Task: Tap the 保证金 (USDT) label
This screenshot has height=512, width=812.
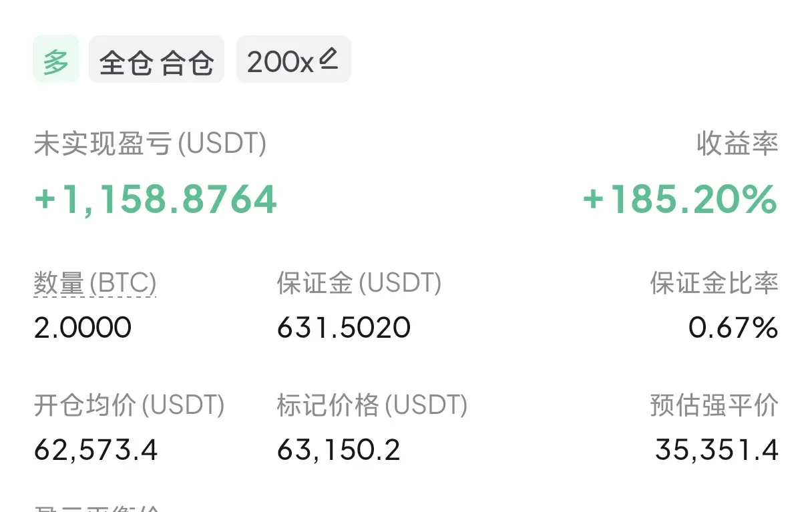Action: pos(359,283)
